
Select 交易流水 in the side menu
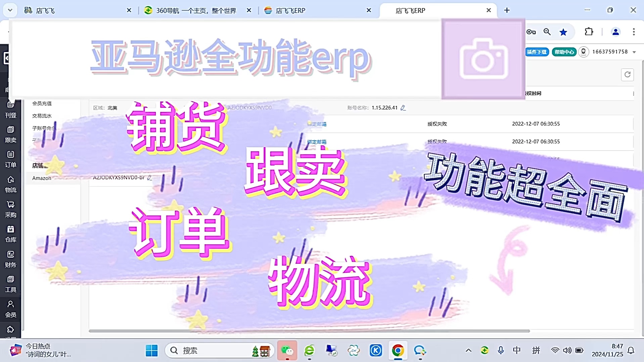click(42, 116)
